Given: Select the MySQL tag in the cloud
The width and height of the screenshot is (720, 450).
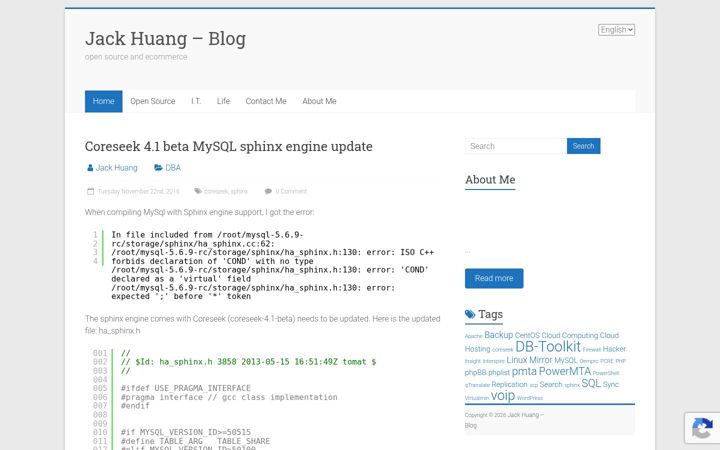Looking at the screenshot, I should (565, 361).
